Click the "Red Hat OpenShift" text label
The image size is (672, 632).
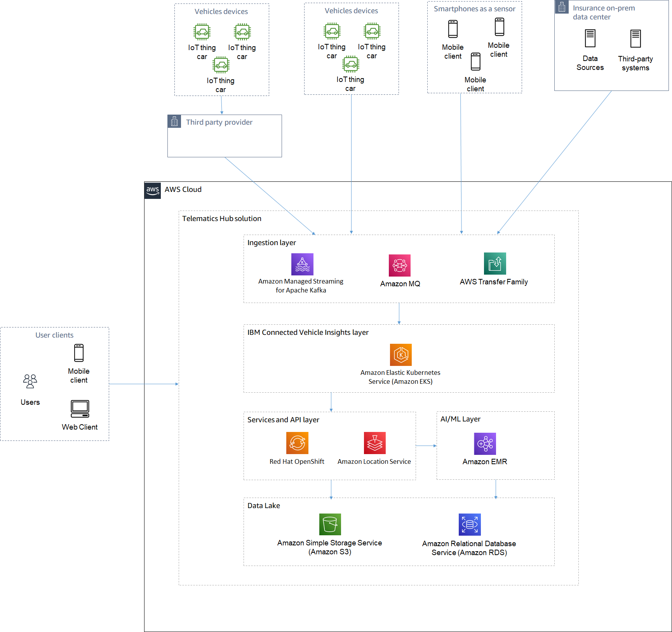click(x=297, y=461)
